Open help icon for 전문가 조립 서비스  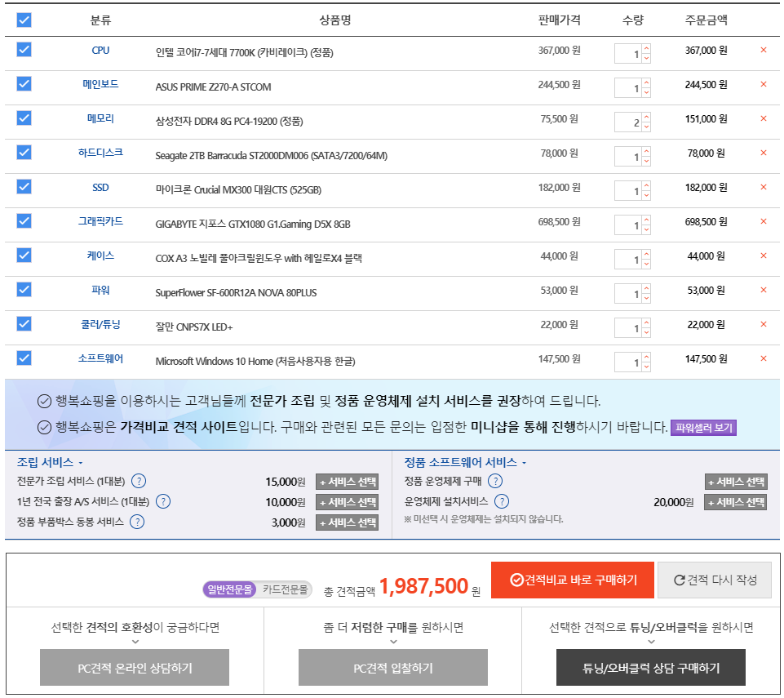[x=139, y=481]
